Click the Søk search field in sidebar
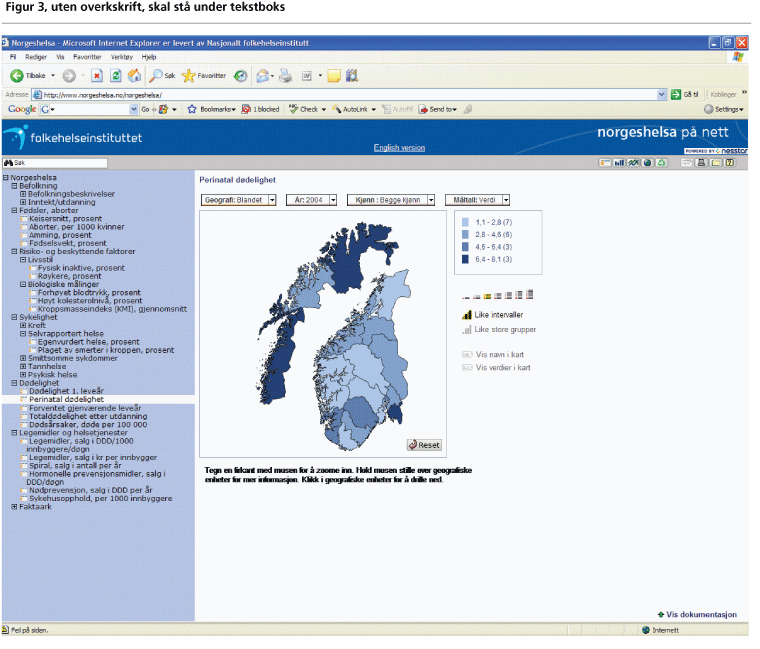Viewport: 760px width, 649px height. point(55,163)
